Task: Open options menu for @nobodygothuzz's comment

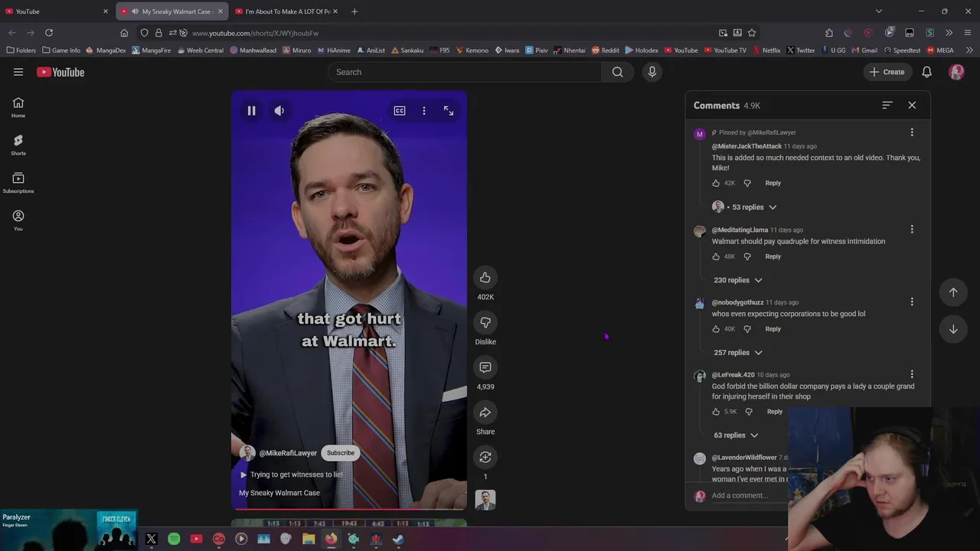Action: tap(912, 302)
